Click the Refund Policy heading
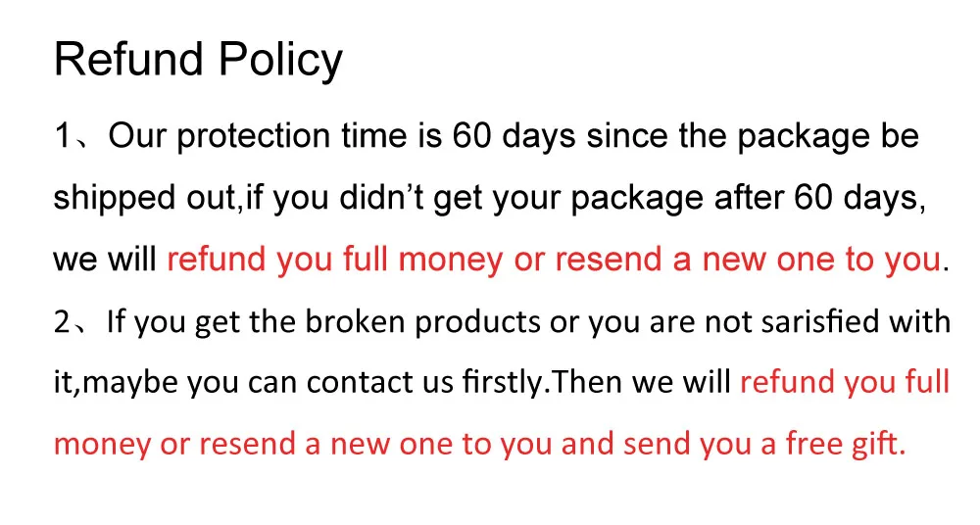Image resolution: width=980 pixels, height=525 pixels. pos(198,62)
